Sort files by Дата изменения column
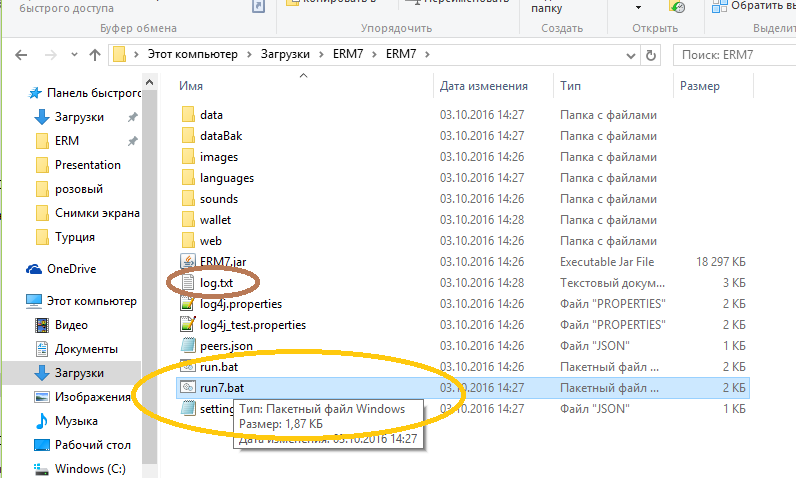 click(483, 86)
